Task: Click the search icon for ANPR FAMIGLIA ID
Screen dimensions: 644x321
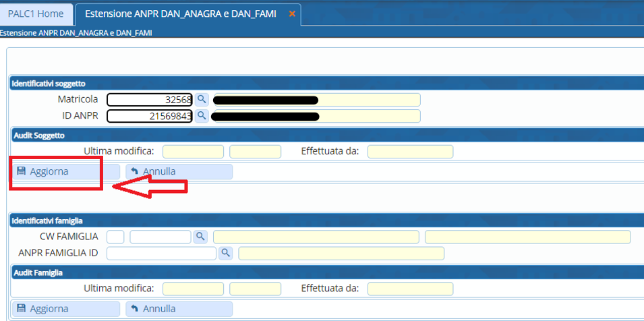Action: click(226, 253)
